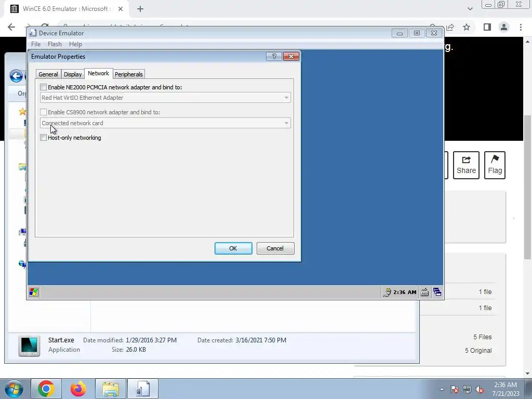The height and width of the screenshot is (399, 532).
Task: Switch to the General tab
Action: coord(48,74)
